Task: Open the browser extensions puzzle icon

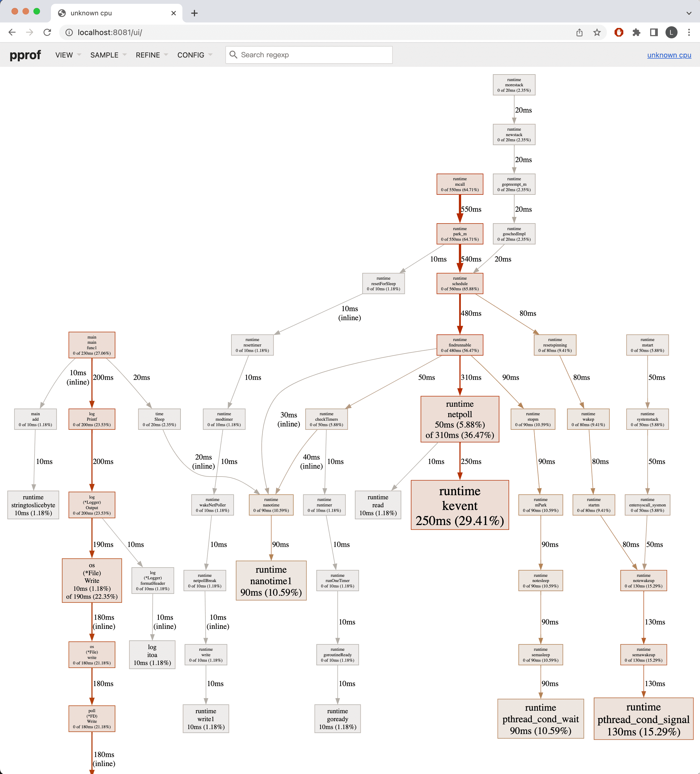Action: 636,32
